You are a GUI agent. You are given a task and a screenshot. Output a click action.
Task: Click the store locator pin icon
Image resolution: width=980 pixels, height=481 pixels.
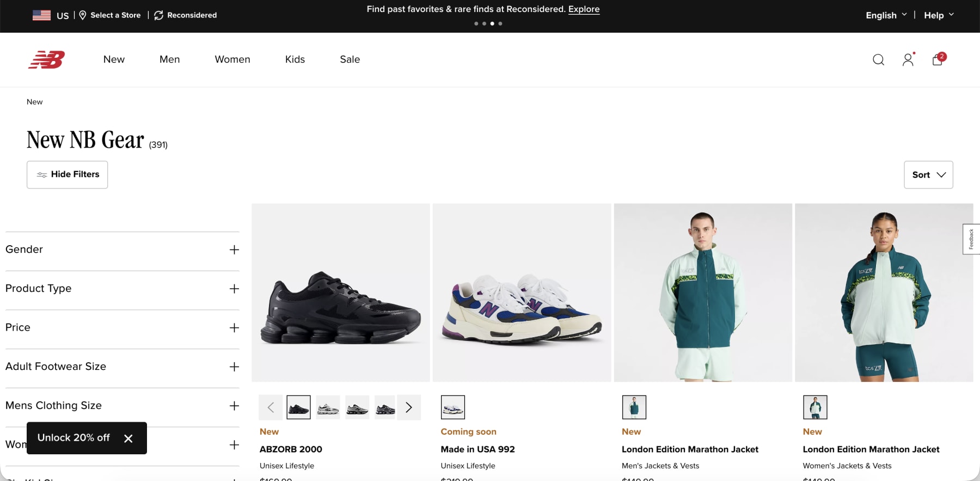82,15
